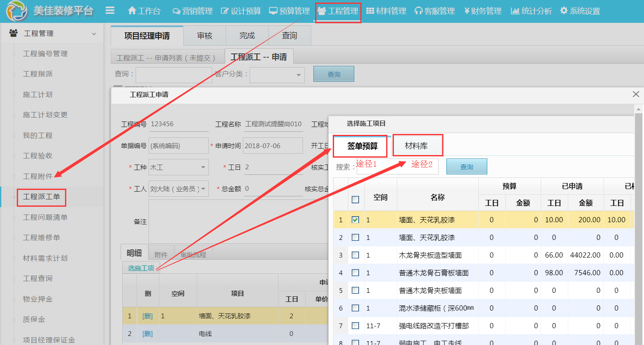Check row 3 木龙骨夹板造型墙面 checkbox
Screen dimensions: 644x345
point(355,255)
